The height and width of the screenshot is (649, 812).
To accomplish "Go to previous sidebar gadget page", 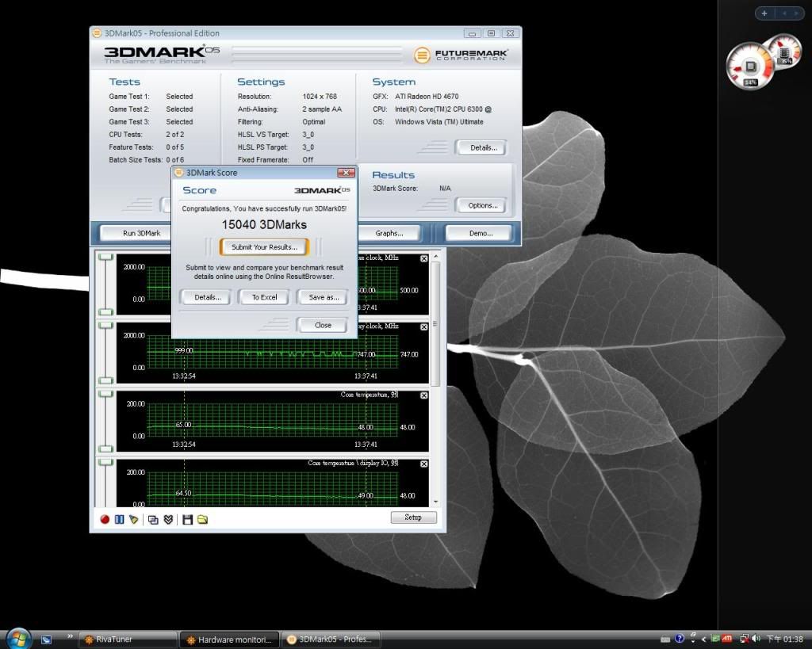I will 784,13.
